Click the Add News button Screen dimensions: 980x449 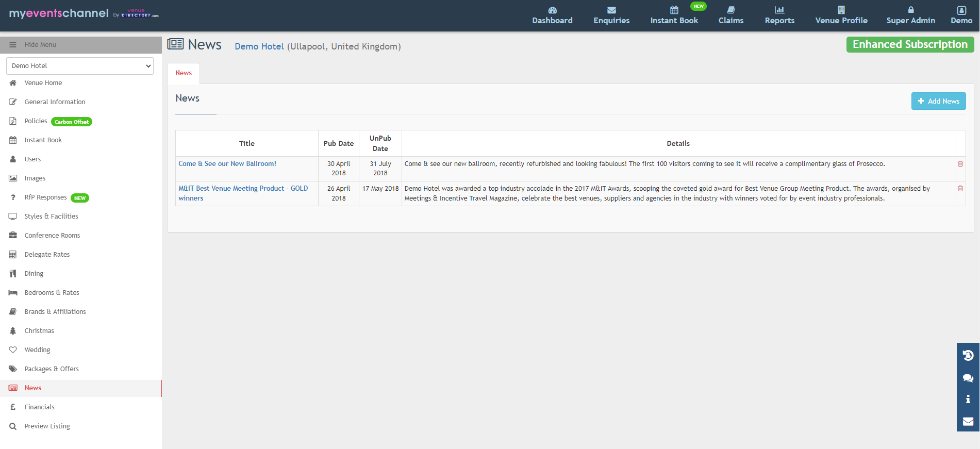point(938,101)
